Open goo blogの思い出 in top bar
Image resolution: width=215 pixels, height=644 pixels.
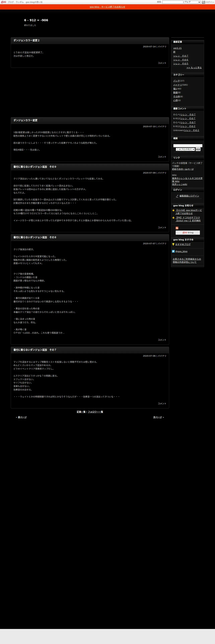pyautogui.click(x=34, y=2)
